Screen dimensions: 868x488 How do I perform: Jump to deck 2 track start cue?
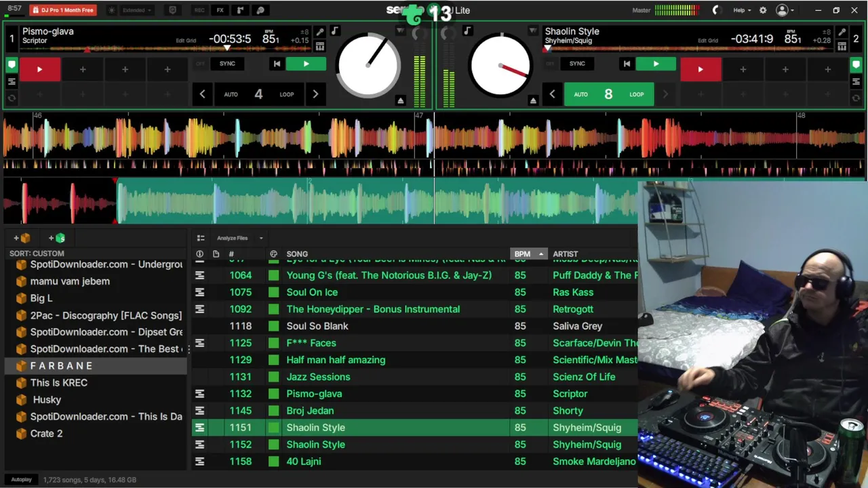pyautogui.click(x=627, y=64)
